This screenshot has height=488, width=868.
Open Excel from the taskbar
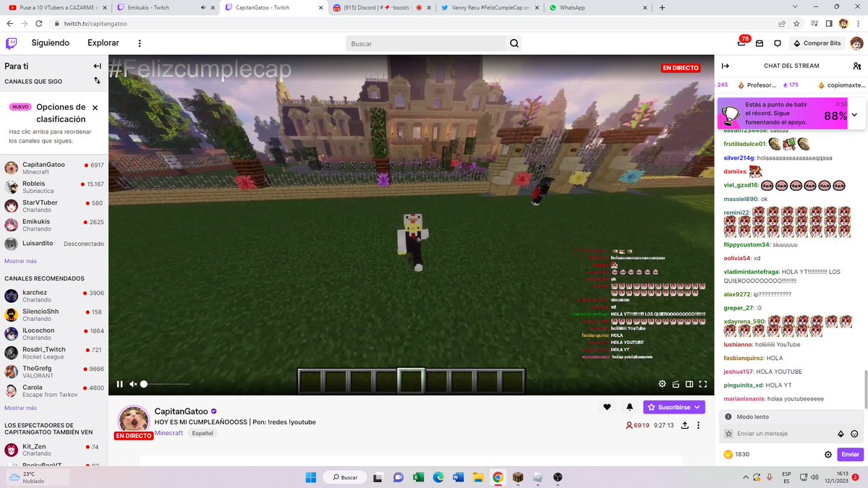418,477
